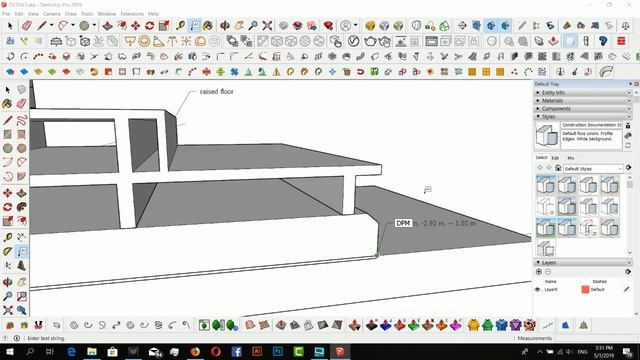Screen dimensions: 640x360
Task: Toggle visibility eye of Layer0
Action: pyautogui.click(x=538, y=289)
